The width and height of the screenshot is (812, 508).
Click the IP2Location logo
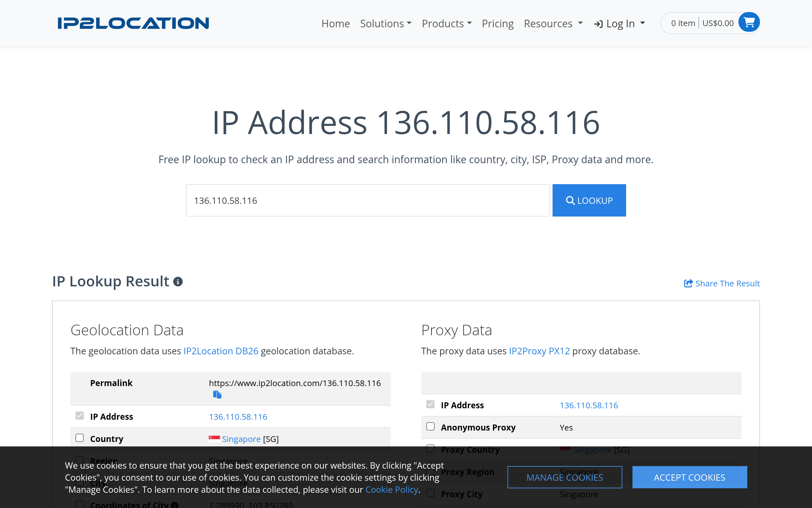133,23
